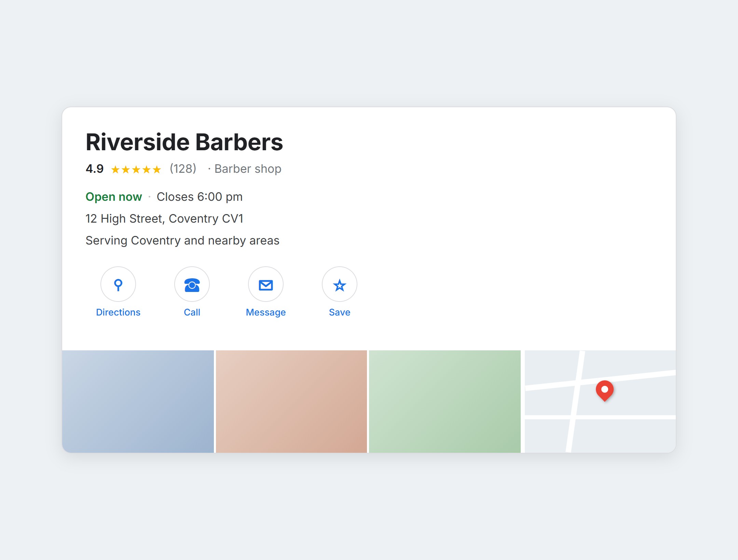Click the Call text label
The height and width of the screenshot is (560, 738).
point(192,312)
